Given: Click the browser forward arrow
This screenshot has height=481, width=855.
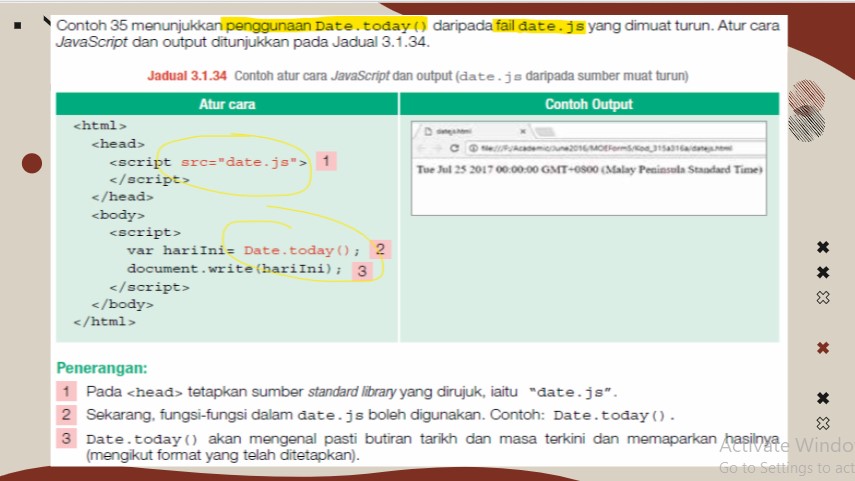Looking at the screenshot, I should click(x=437, y=148).
